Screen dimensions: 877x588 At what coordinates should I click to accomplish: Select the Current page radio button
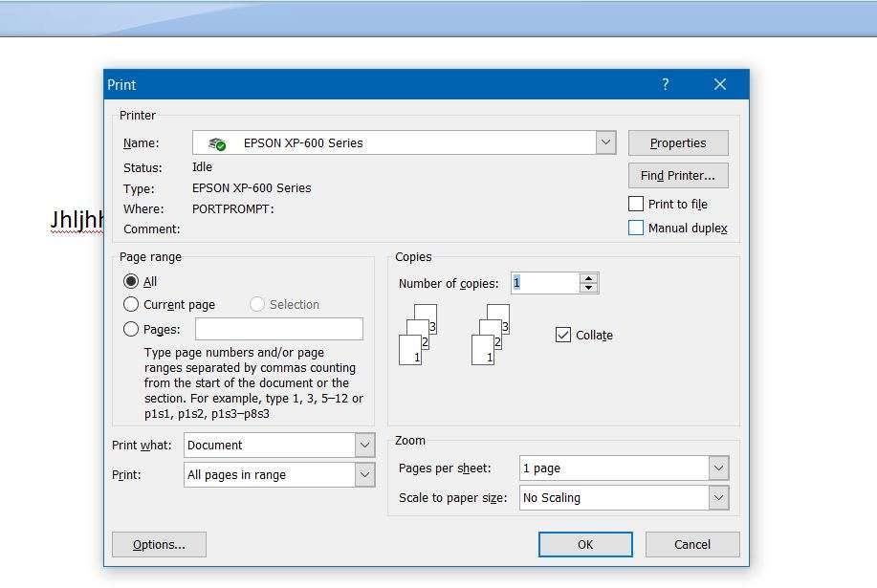point(131,304)
